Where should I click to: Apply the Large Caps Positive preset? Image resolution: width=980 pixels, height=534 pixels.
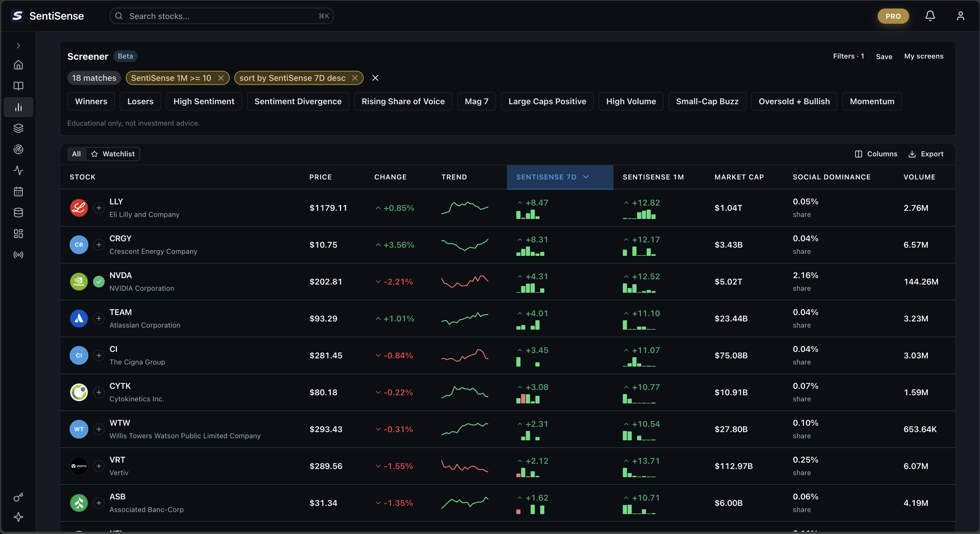click(x=547, y=101)
